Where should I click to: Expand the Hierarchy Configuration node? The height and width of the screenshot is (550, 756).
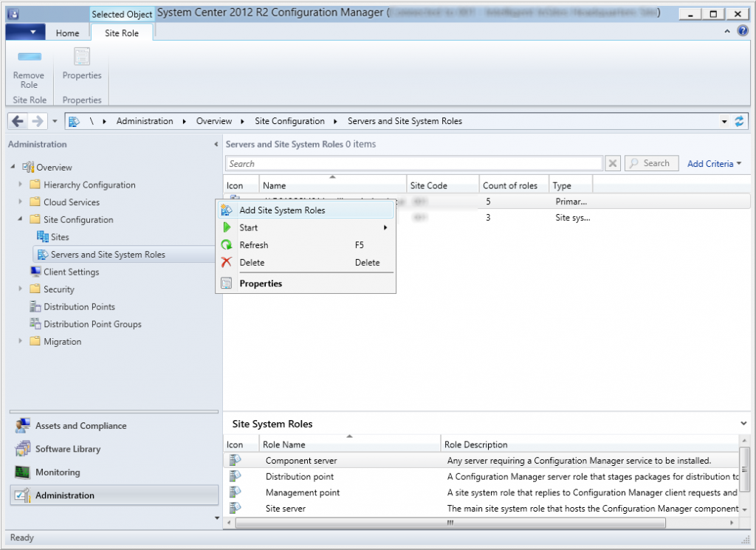pos(21,185)
